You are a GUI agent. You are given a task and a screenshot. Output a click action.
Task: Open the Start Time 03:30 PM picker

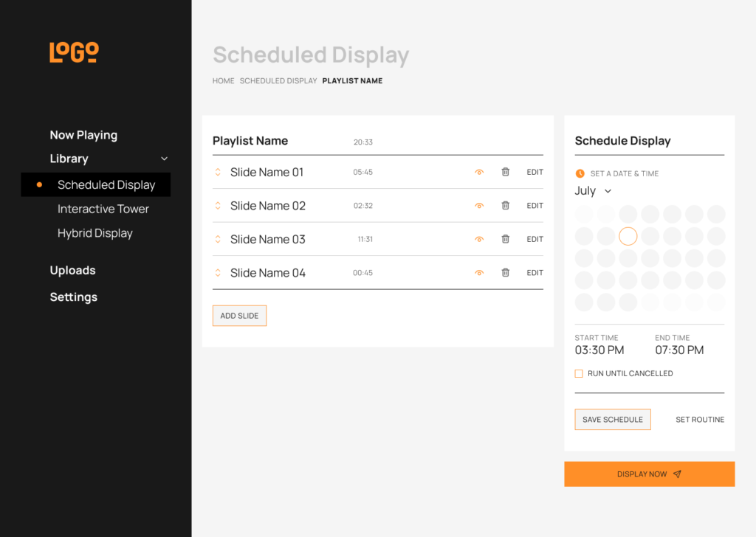[x=599, y=350]
